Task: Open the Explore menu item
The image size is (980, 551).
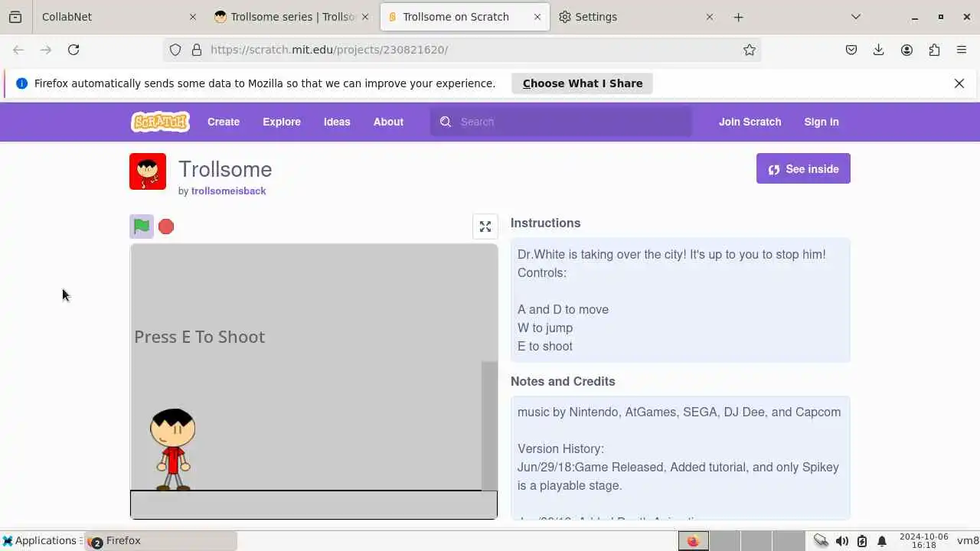Action: [282, 122]
